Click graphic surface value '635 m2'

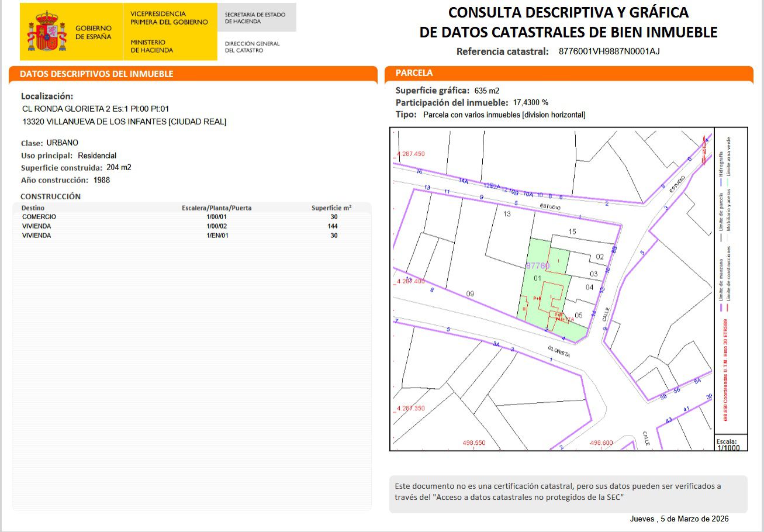tap(487, 91)
